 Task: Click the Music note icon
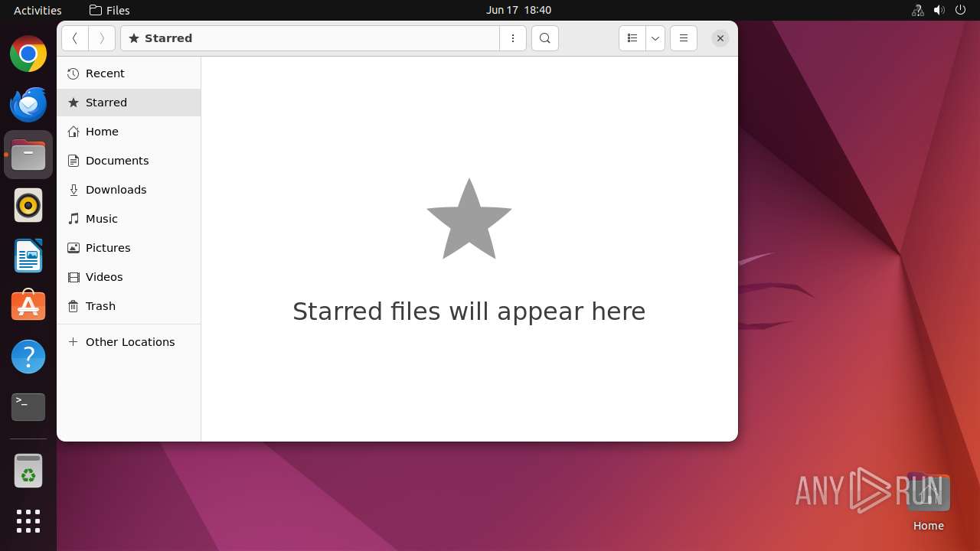(x=73, y=219)
